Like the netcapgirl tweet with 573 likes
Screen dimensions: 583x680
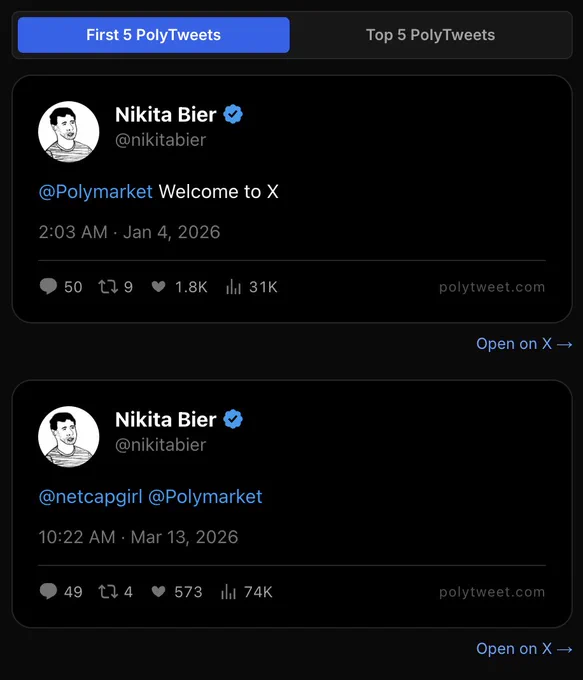click(158, 592)
